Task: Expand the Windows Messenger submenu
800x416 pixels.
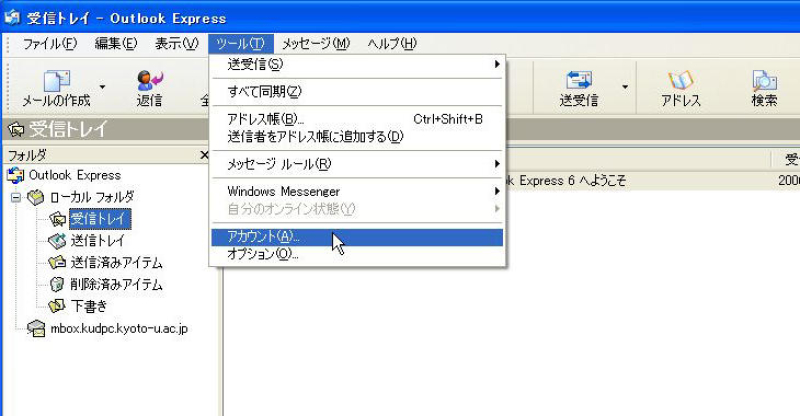Action: [x=357, y=191]
